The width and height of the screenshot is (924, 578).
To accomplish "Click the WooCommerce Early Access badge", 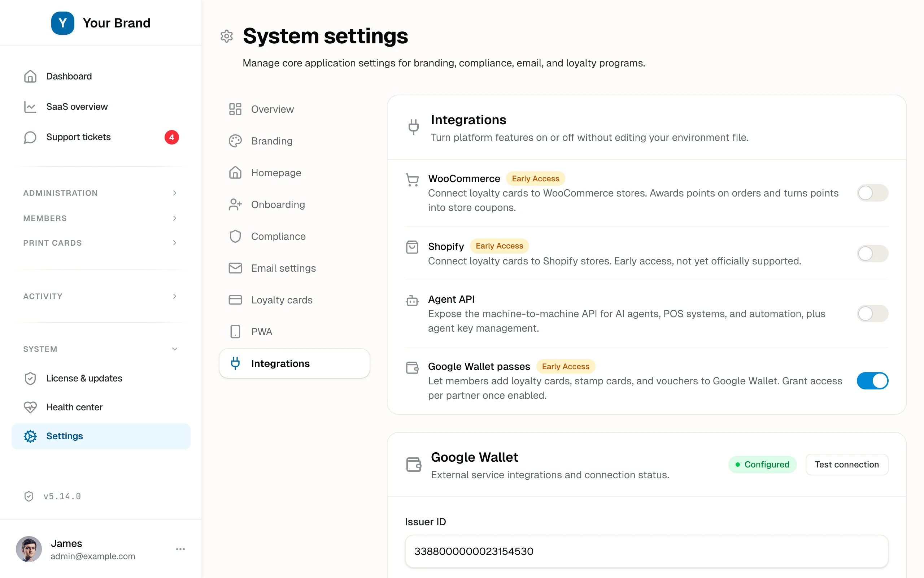I will (535, 178).
